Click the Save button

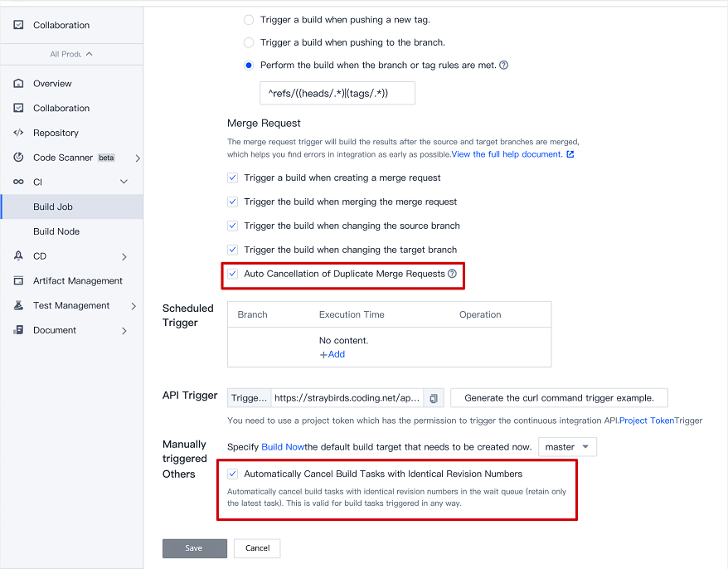tap(195, 548)
